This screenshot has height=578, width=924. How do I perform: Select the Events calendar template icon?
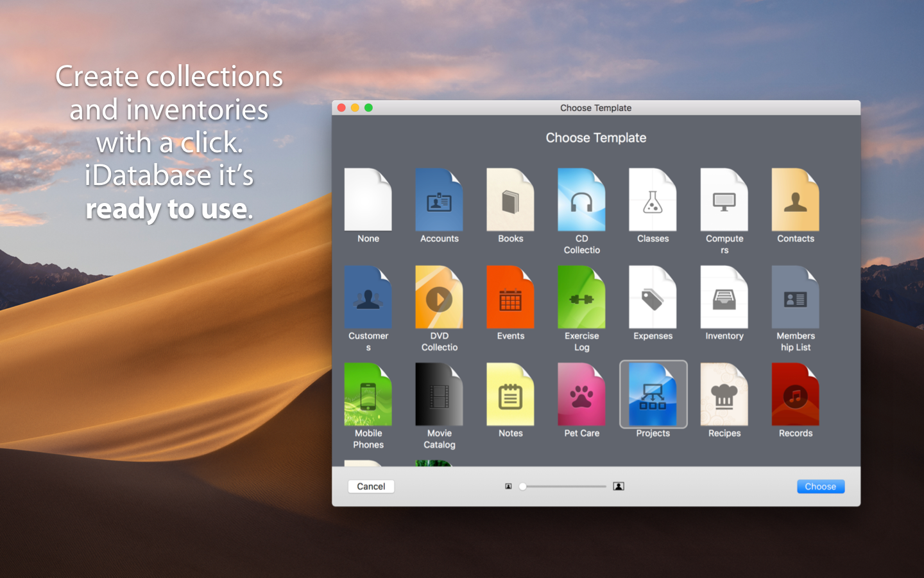click(510, 297)
